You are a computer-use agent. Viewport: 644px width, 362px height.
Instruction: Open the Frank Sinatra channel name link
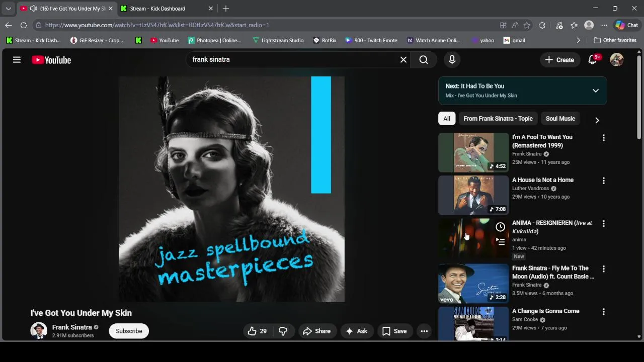pos(72,327)
